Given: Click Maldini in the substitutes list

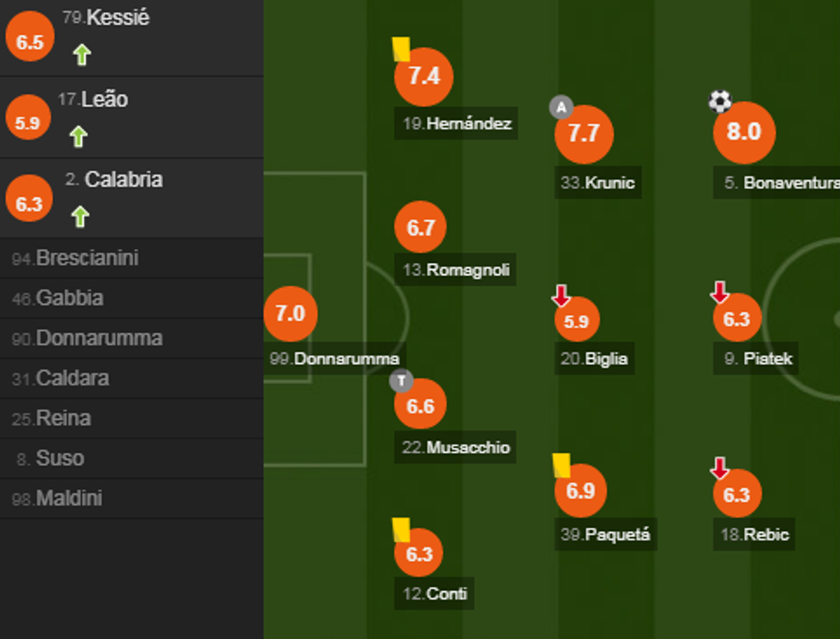Looking at the screenshot, I should point(69,499).
